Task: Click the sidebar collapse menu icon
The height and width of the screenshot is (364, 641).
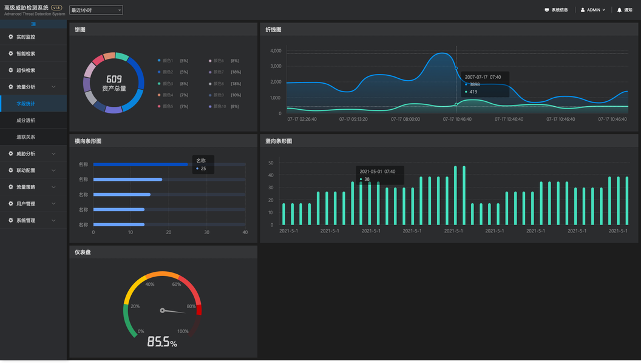Action: [x=33, y=24]
